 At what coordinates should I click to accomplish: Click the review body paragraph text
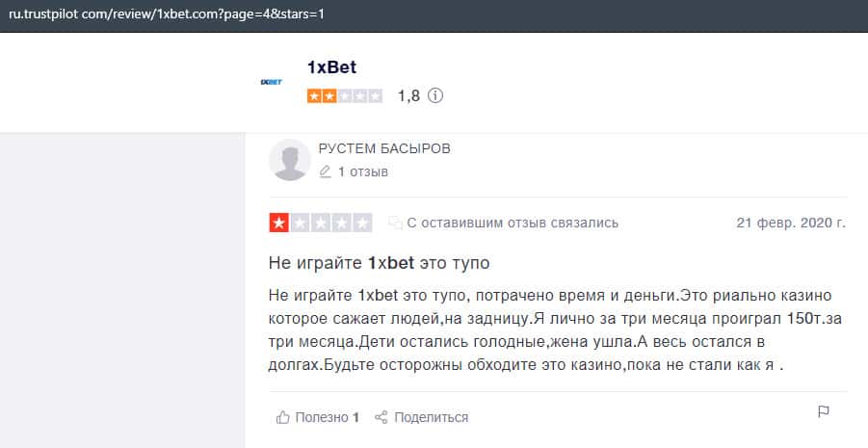[549, 329]
